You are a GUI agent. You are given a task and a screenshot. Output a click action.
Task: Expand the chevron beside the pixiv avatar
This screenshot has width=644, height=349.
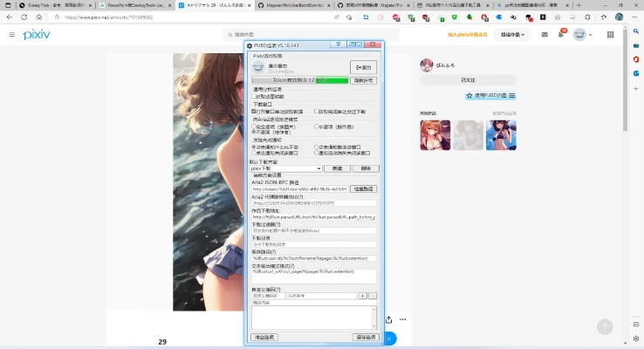click(590, 35)
